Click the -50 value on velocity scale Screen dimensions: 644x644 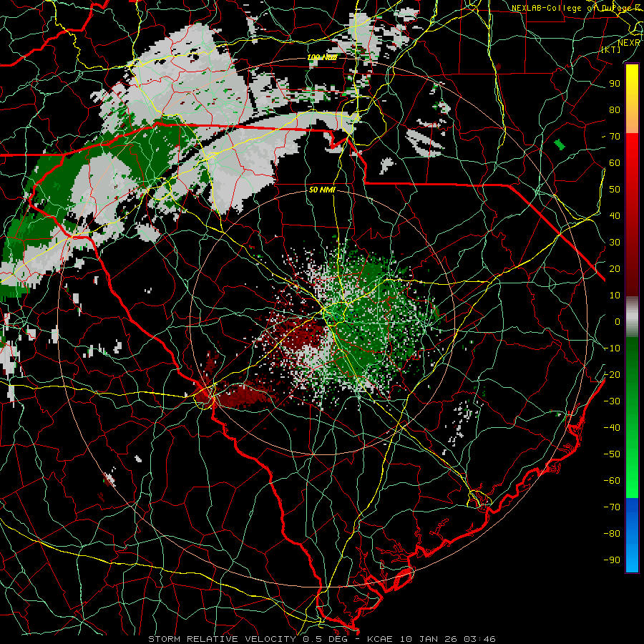[x=612, y=454]
